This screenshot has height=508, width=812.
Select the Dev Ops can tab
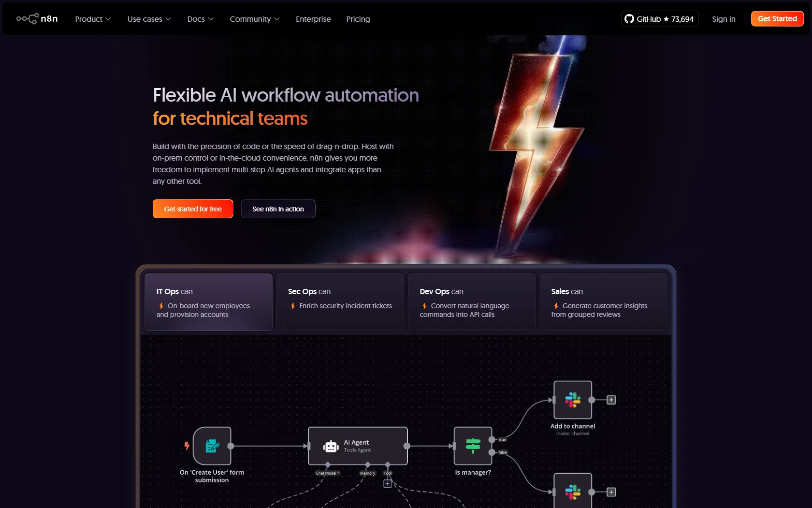(x=472, y=302)
